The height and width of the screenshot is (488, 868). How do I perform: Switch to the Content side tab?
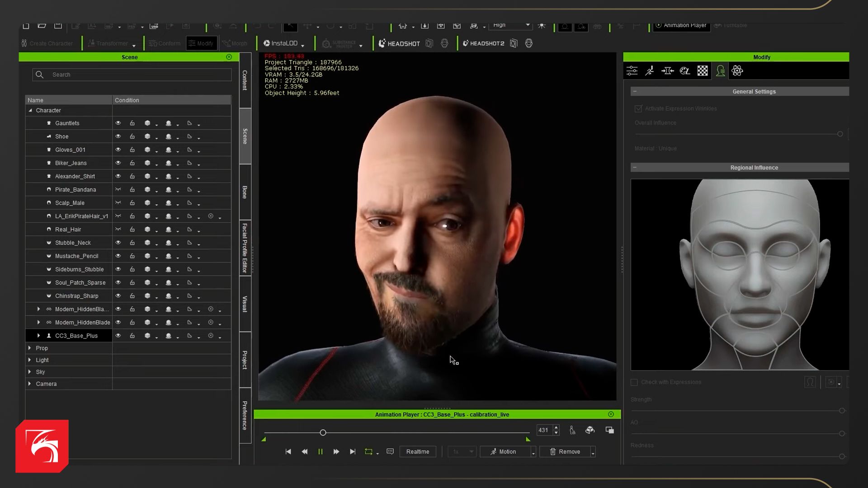click(x=245, y=80)
